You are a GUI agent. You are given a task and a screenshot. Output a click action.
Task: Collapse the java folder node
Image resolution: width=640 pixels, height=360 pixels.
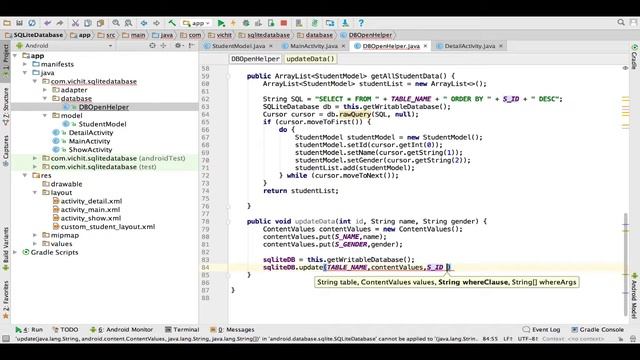pyautogui.click(x=25, y=73)
